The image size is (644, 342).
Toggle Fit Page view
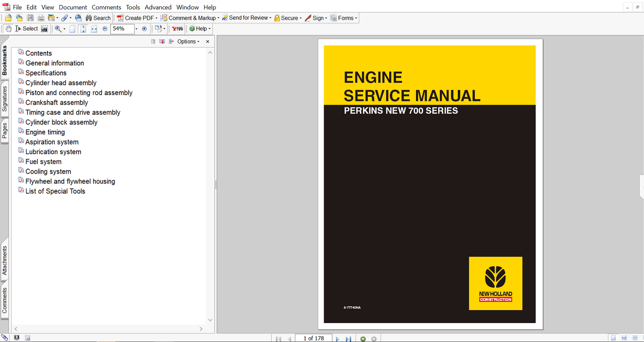click(83, 29)
